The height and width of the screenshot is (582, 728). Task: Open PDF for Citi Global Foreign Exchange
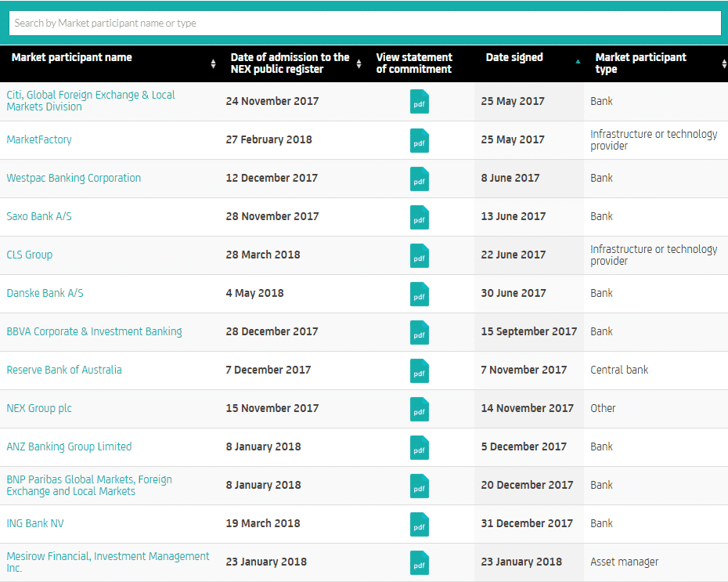(420, 102)
